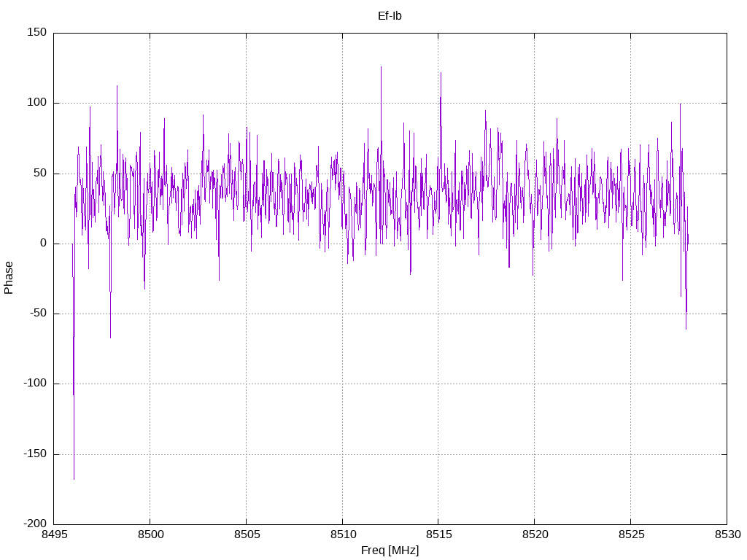Click the 8520 x-axis tick label
Viewport: 747px width, 560px height.
point(535,534)
